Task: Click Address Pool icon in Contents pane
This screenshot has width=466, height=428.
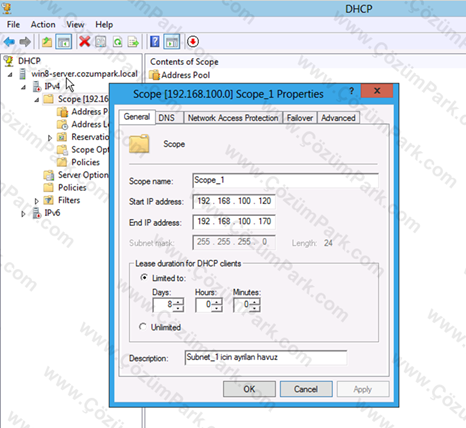Action: [154, 75]
